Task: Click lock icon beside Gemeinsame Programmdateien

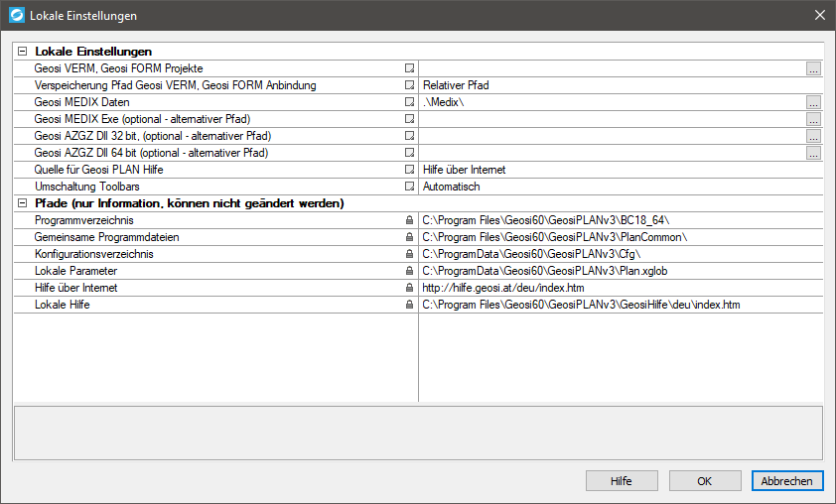Action: pyautogui.click(x=409, y=237)
